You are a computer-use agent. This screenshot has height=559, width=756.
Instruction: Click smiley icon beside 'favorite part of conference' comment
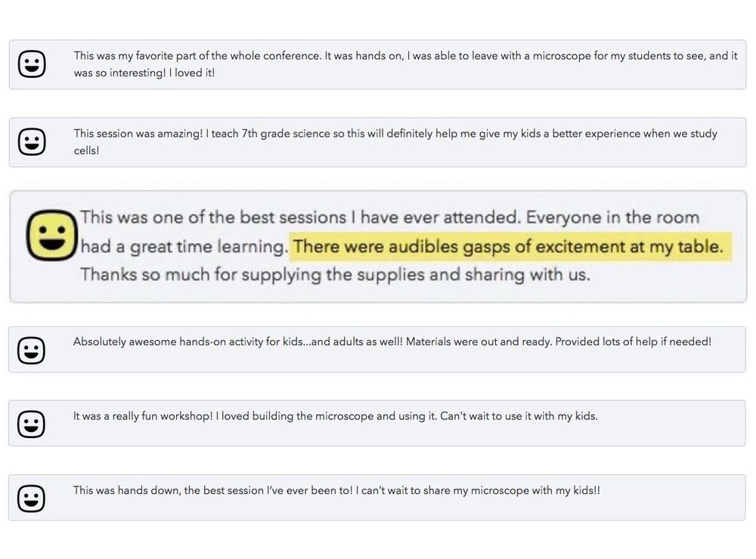[32, 63]
